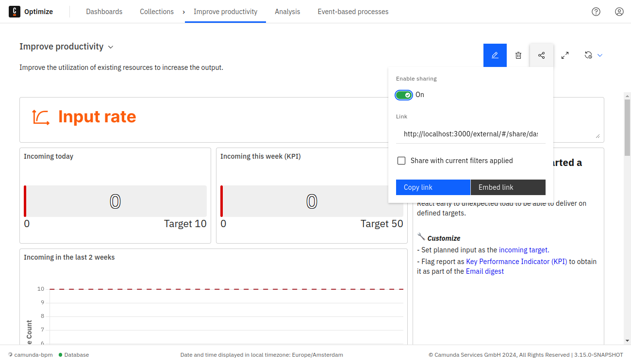This screenshot has width=631, height=364.
Task: Open the Analysis tab
Action: [x=287, y=12]
